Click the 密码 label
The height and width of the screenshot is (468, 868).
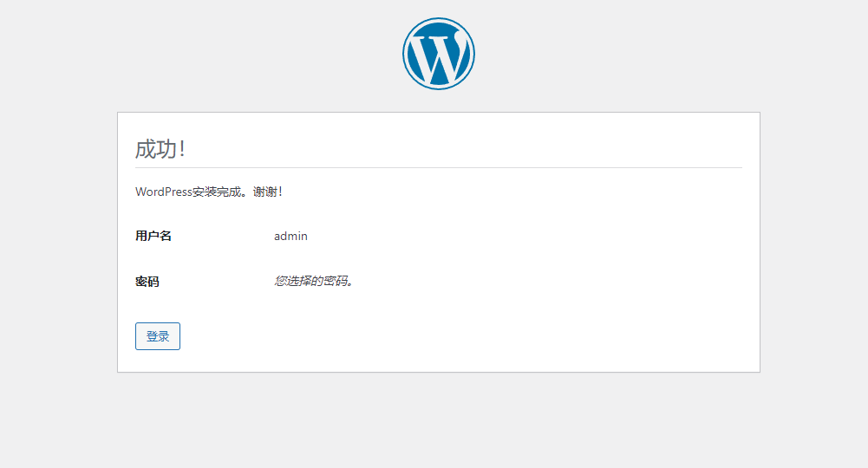[147, 282]
